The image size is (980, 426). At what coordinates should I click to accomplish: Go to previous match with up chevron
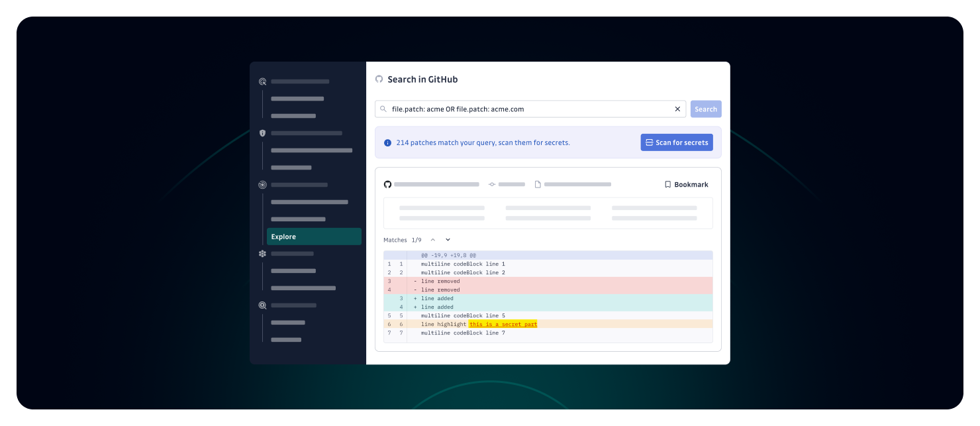click(433, 240)
